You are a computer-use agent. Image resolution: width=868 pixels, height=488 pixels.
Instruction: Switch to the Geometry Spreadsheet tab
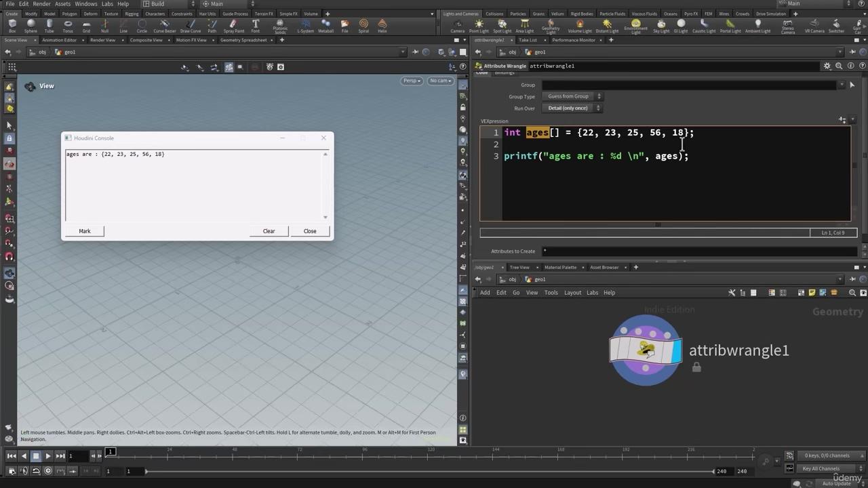point(243,40)
